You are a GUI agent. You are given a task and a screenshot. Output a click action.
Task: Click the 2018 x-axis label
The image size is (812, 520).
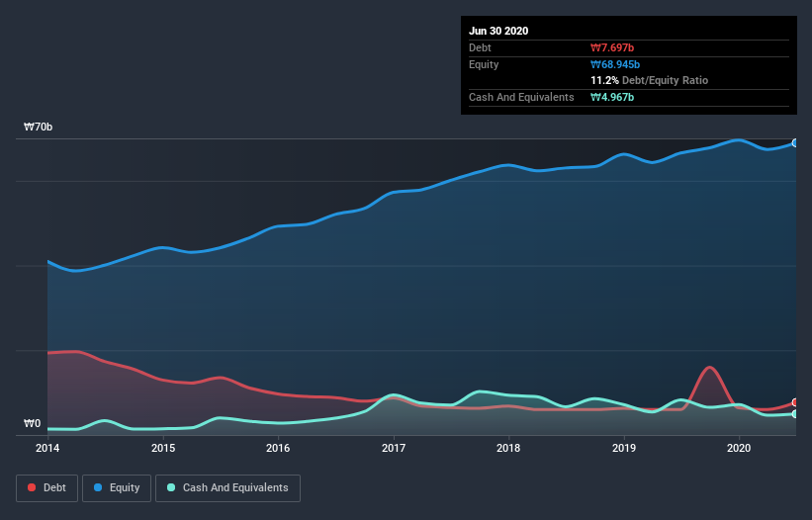tap(508, 448)
